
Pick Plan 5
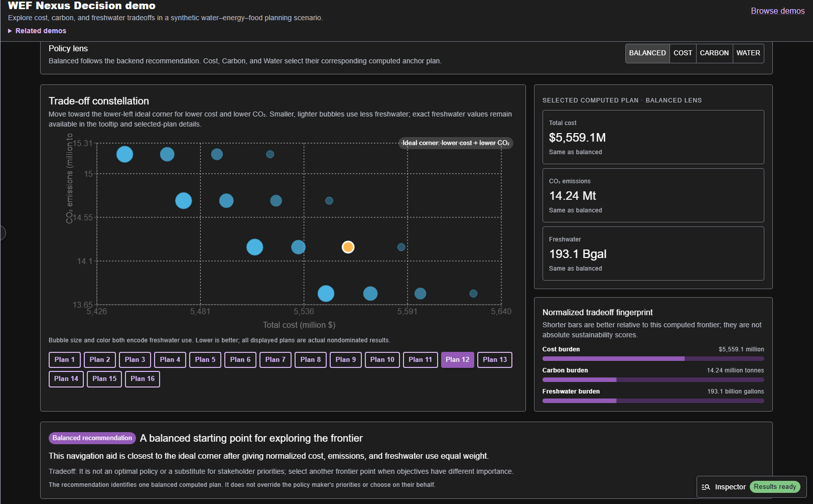[x=205, y=360]
